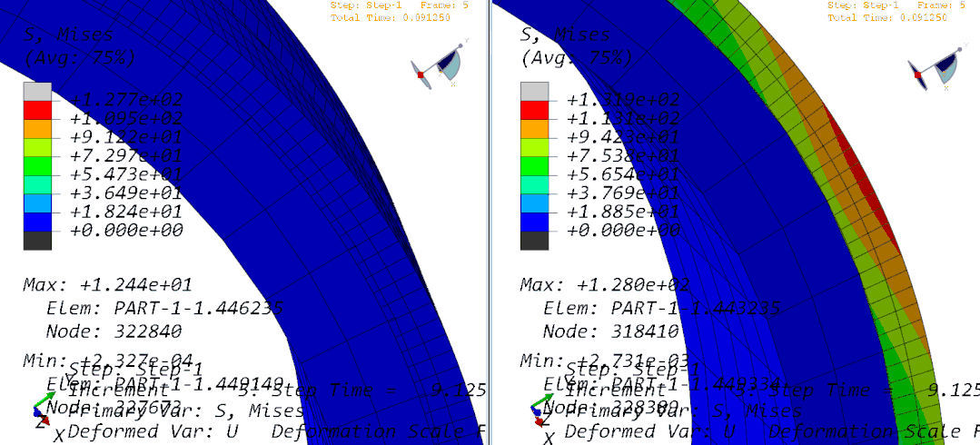This screenshot has height=445, width=980.
Task: Select the 'Elem: PART-1-1.446235' line
Action: [165, 308]
